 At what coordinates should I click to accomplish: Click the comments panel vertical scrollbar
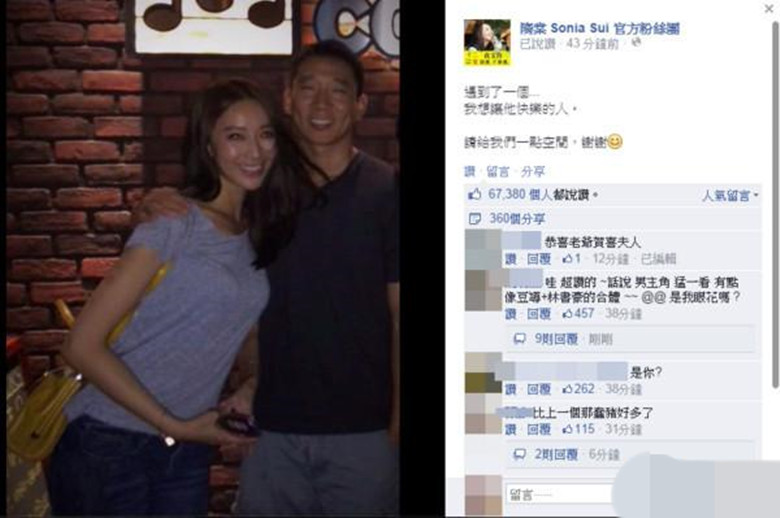776,204
